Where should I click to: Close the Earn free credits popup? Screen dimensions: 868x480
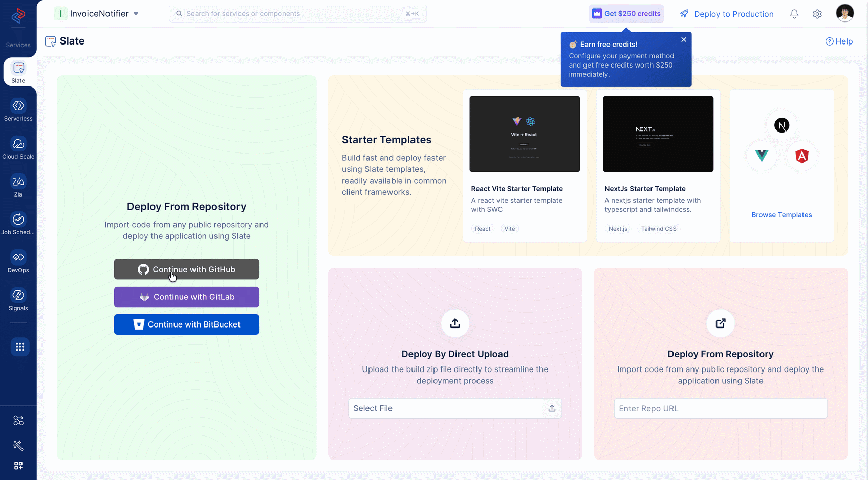tap(684, 40)
